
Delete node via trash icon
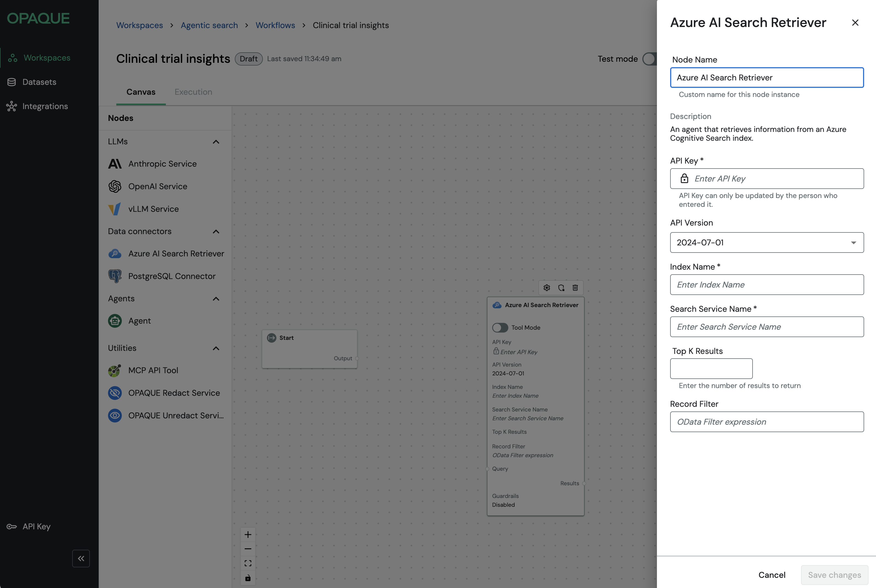click(575, 288)
